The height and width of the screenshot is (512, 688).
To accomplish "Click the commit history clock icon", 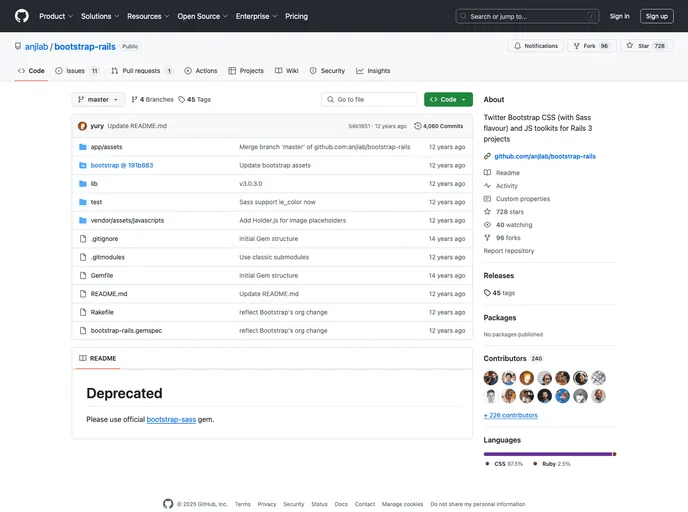I will (x=418, y=126).
